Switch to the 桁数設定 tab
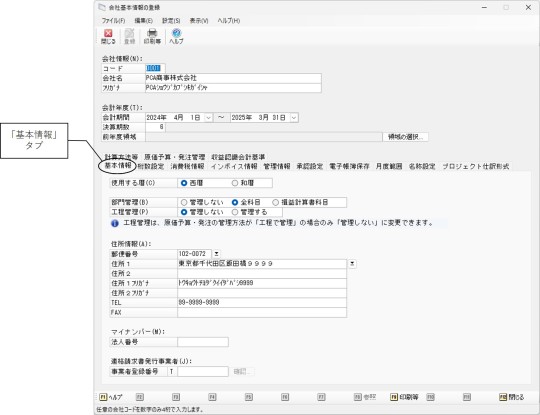Screen dimensions: 540x415 (151, 166)
